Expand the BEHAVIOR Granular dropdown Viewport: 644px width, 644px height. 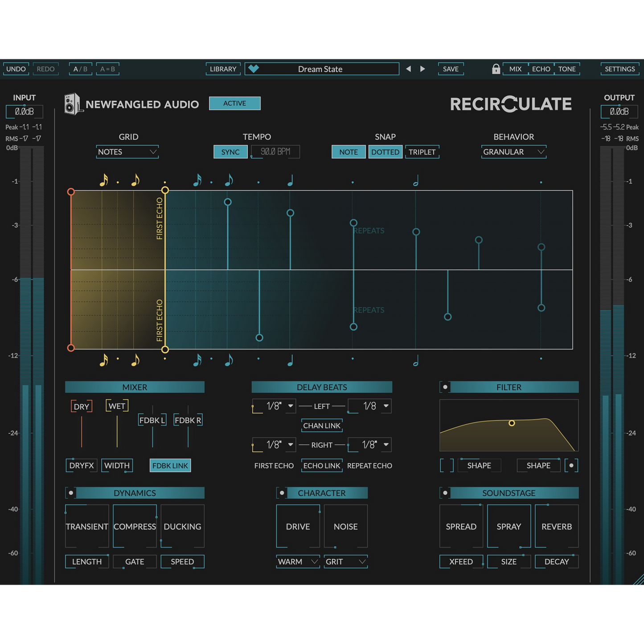[513, 152]
